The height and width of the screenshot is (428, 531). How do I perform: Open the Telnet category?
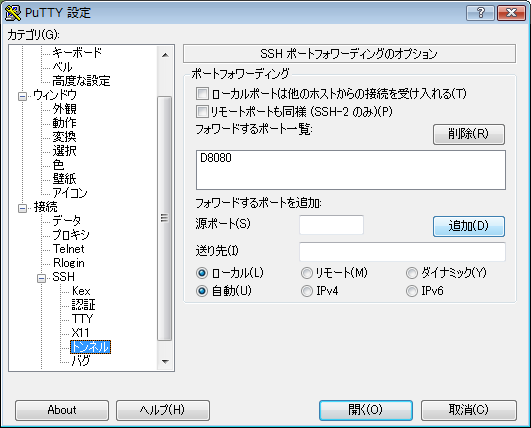point(68,249)
